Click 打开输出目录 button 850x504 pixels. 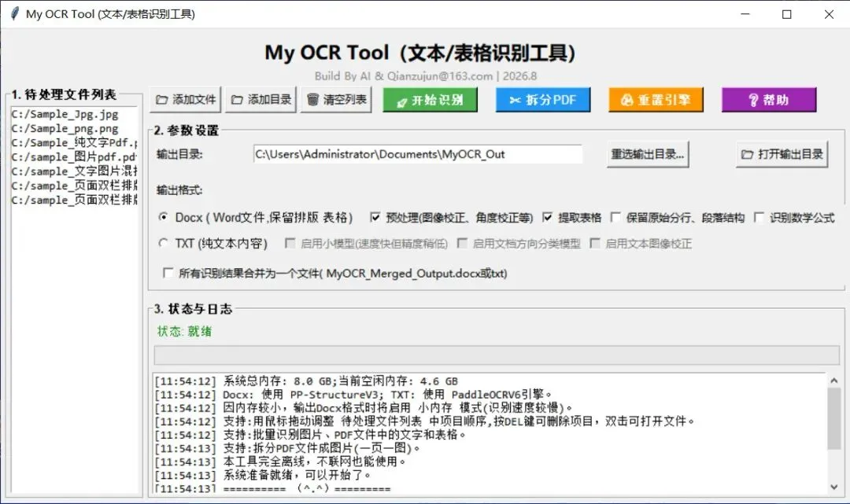(x=782, y=154)
